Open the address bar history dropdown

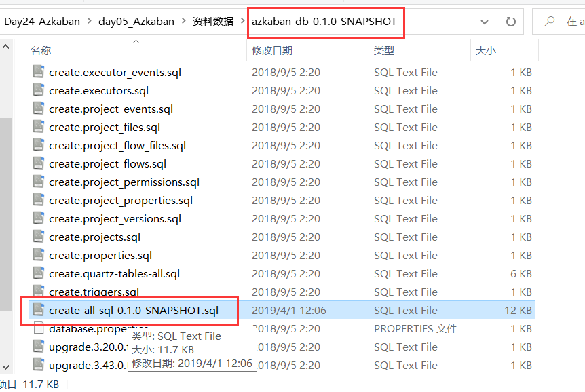(485, 22)
